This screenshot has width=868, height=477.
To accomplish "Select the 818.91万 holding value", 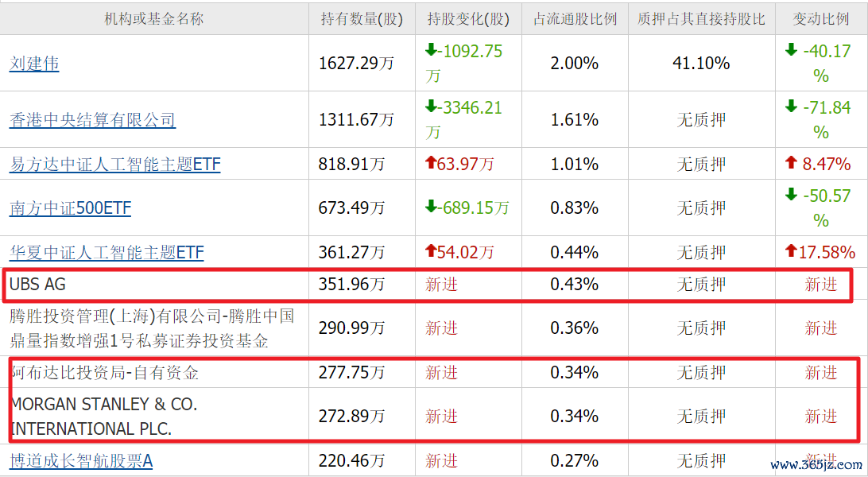I will (x=351, y=164).
